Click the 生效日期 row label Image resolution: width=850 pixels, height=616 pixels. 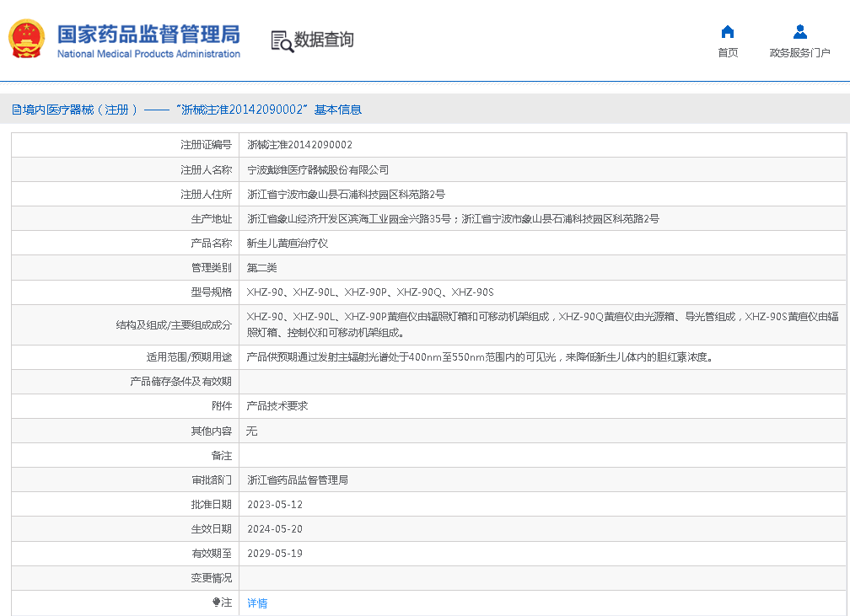[212, 528]
